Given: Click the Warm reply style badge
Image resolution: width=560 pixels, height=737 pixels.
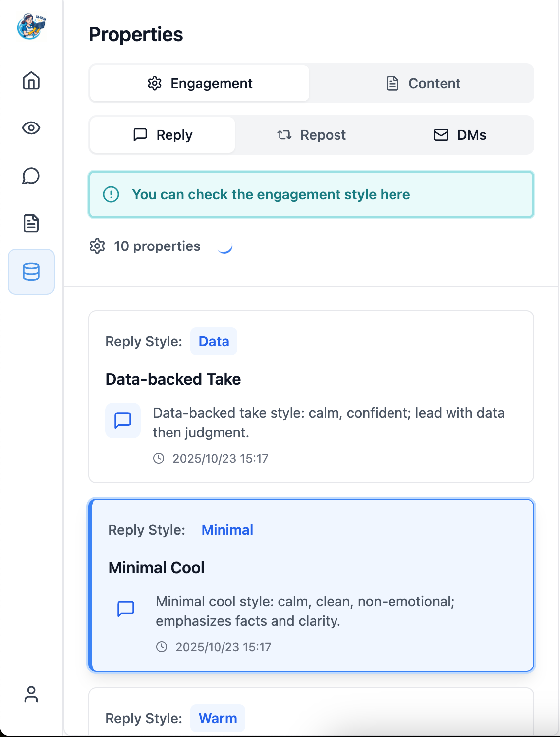Looking at the screenshot, I should point(218,718).
